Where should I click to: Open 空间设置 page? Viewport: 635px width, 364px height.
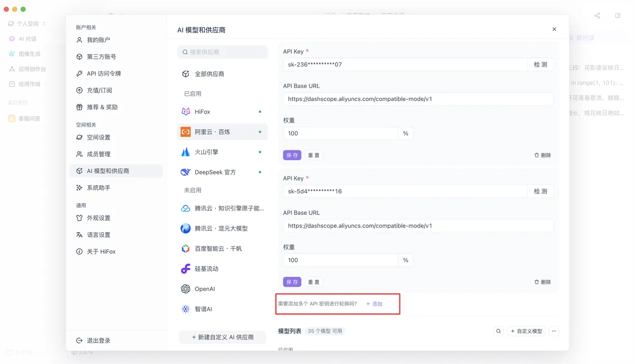[116, 137]
